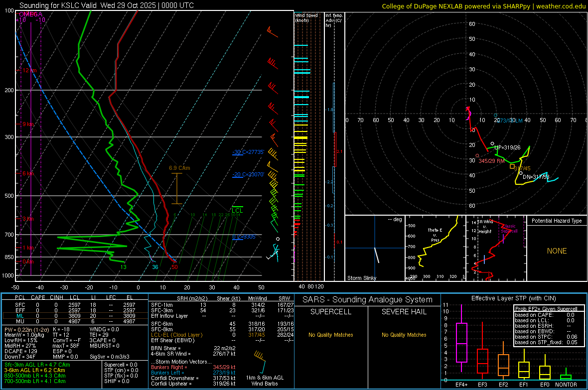Click the 'TEI = 29' value
The width and height of the screenshot is (588, 390).
[99, 335]
